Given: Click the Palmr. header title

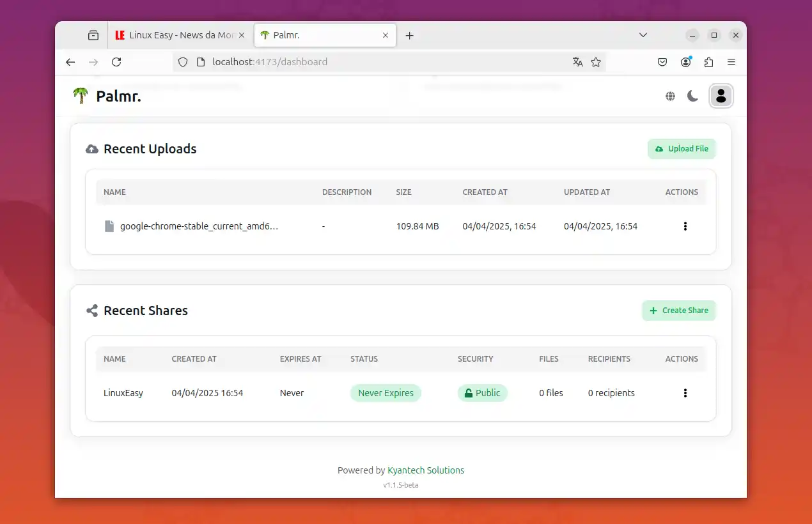Looking at the screenshot, I should pos(118,96).
